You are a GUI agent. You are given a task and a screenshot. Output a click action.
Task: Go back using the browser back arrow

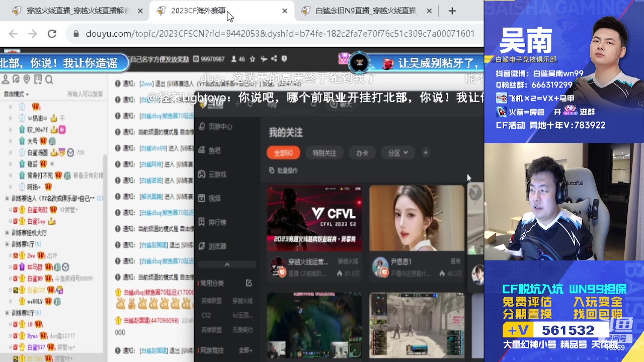(13, 34)
